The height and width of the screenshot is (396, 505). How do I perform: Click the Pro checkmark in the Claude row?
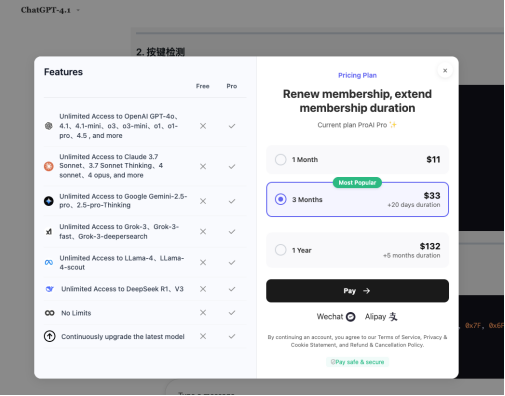[x=232, y=166]
